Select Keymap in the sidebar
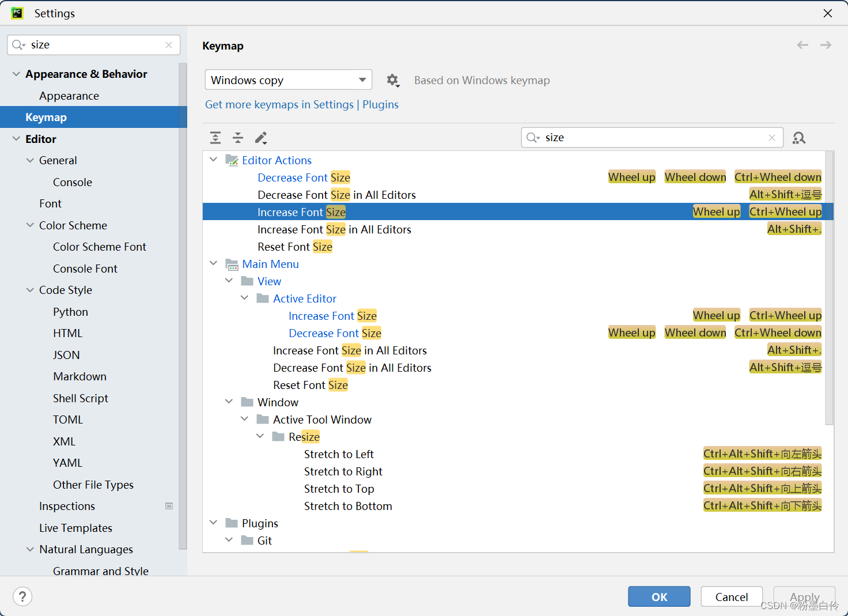This screenshot has width=848, height=616. click(93, 117)
